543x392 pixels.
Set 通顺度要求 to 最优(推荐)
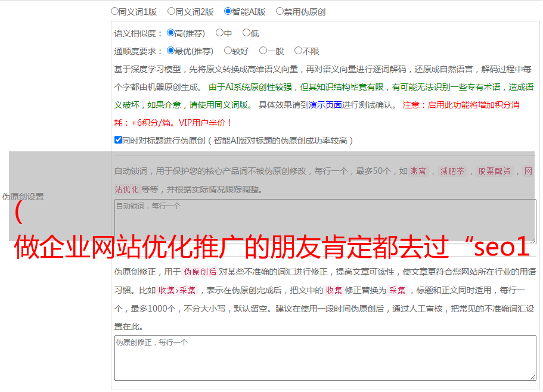click(170, 51)
